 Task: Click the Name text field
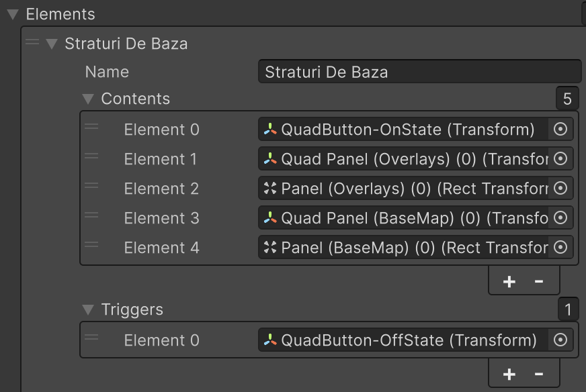419,72
